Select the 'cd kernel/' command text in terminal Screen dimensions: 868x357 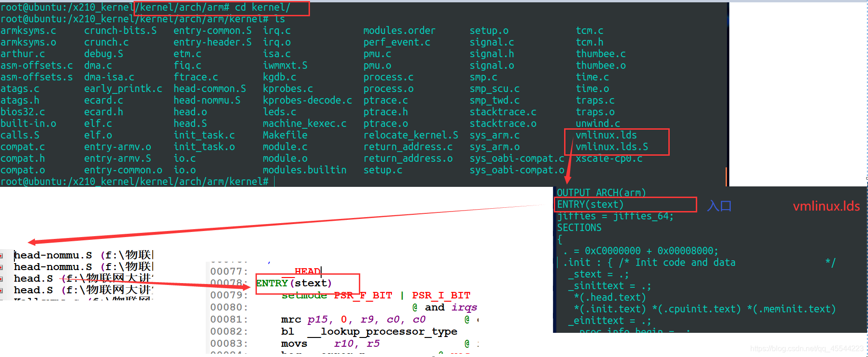coord(262,7)
